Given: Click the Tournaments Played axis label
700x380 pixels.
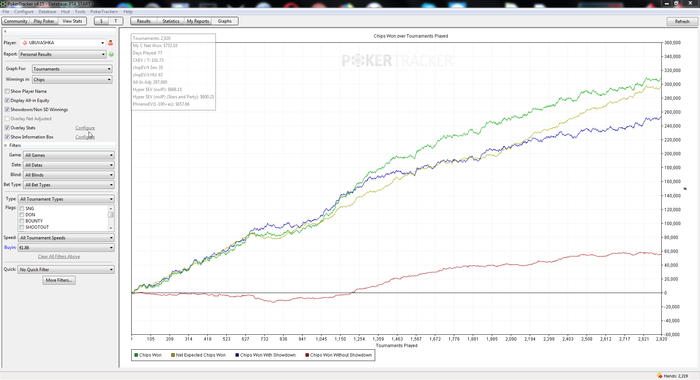Looking at the screenshot, I should [x=396, y=346].
